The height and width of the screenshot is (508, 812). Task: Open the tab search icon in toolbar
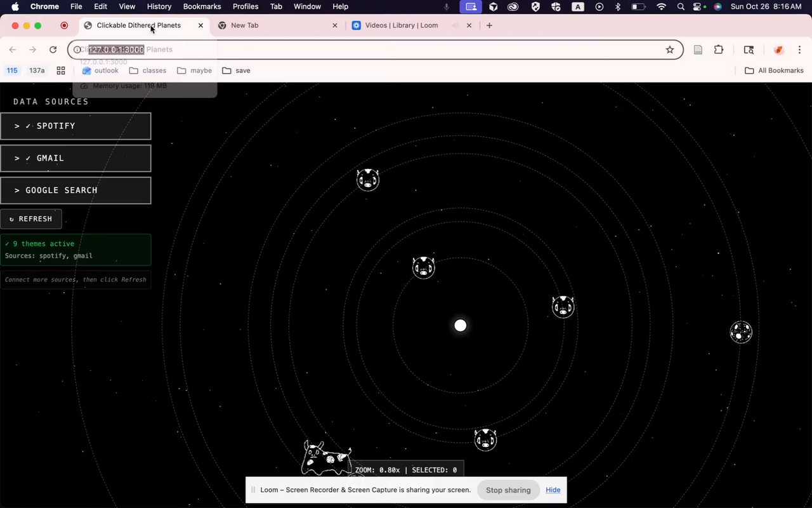coord(749,50)
